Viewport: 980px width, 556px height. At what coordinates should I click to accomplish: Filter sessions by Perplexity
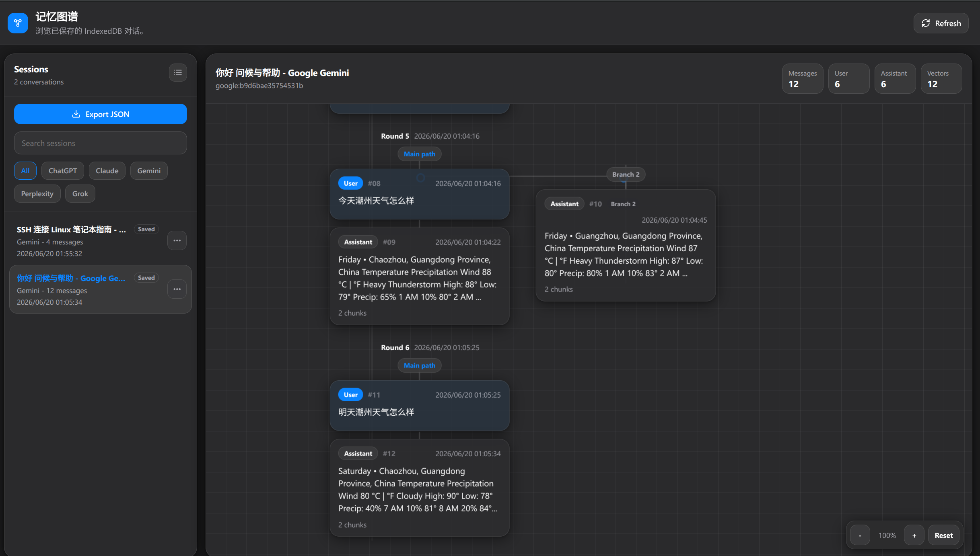(x=37, y=193)
